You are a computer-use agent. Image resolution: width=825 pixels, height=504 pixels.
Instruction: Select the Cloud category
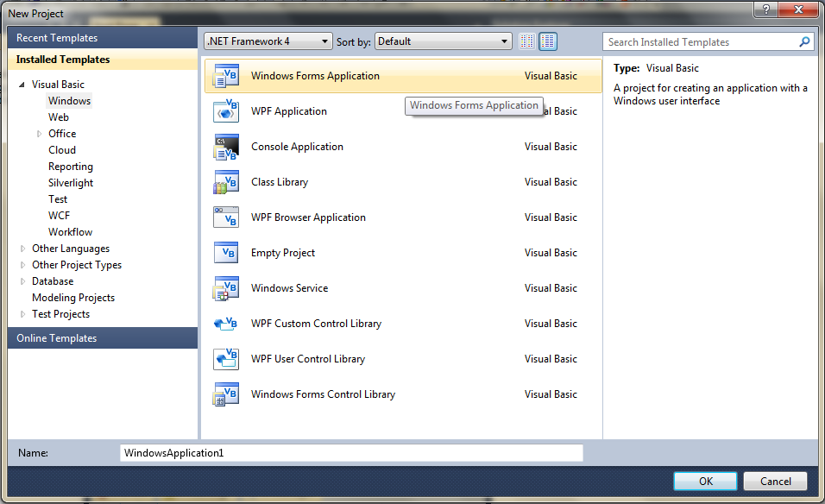62,150
